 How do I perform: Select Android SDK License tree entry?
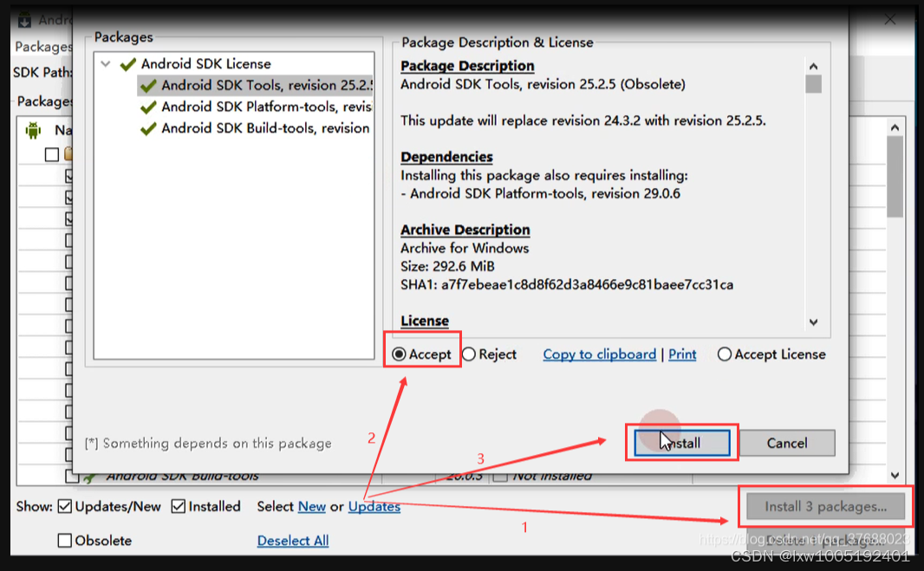tap(205, 63)
